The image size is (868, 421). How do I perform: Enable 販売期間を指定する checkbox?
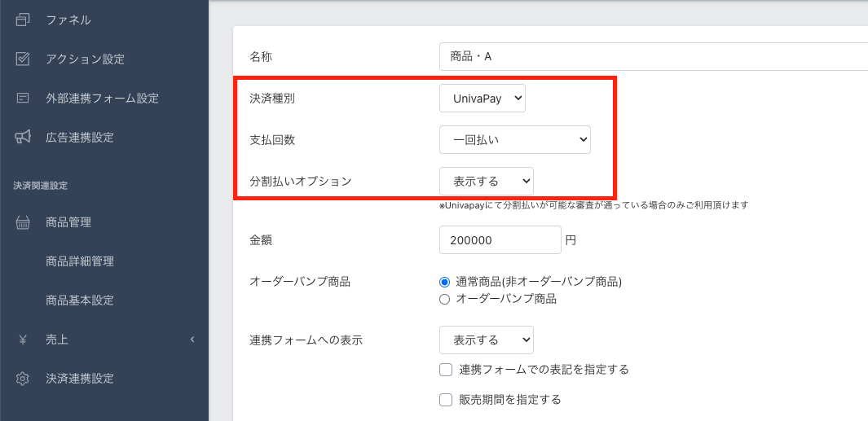(446, 399)
